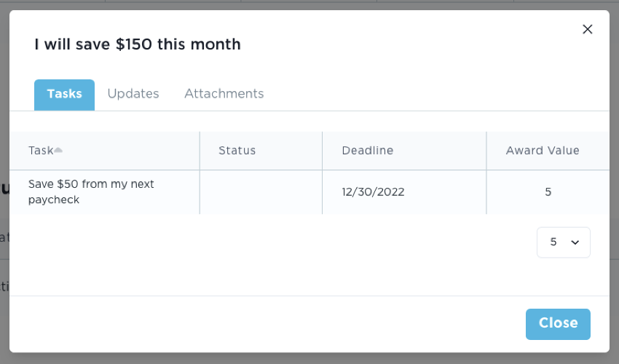The height and width of the screenshot is (364, 619).
Task: Switch to the Tasks tab
Action: (x=64, y=94)
